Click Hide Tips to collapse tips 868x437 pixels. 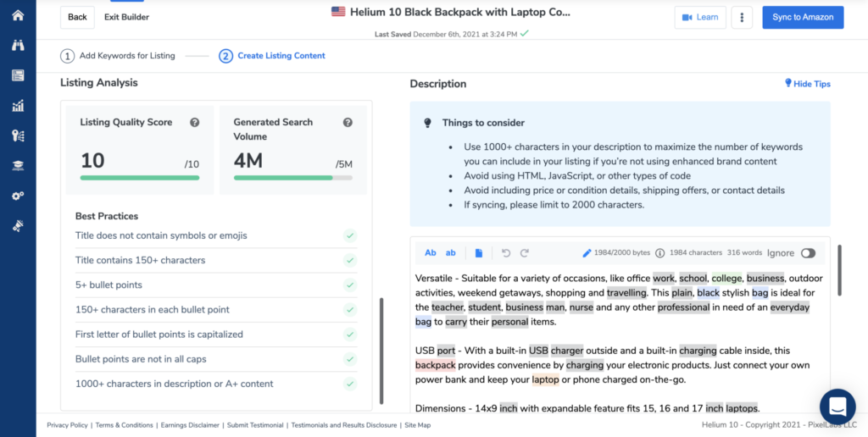(807, 84)
